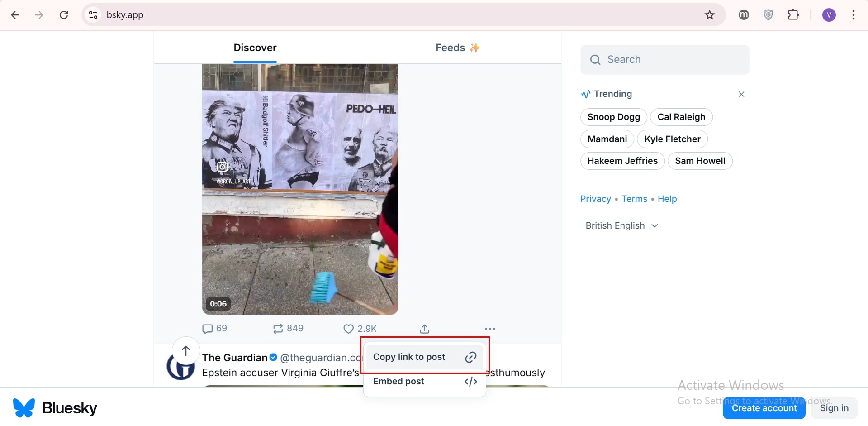
Task: Select Copy link to post
Action: 424,357
